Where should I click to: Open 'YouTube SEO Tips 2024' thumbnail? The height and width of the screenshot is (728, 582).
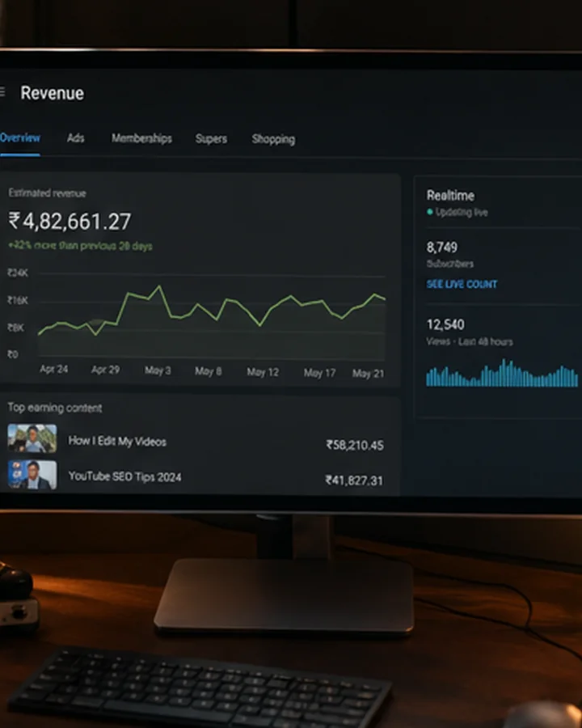(32, 475)
